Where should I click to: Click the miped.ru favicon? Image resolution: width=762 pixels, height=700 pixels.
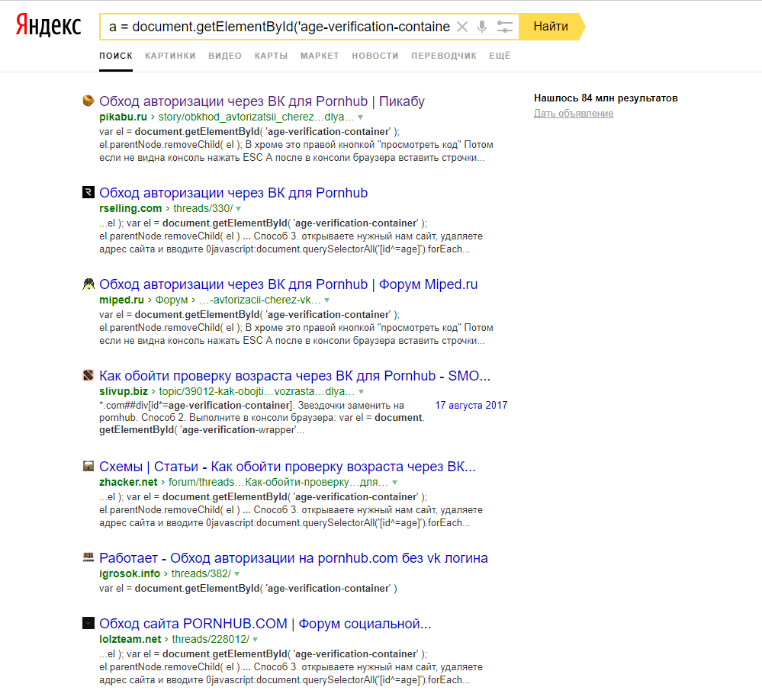point(88,284)
